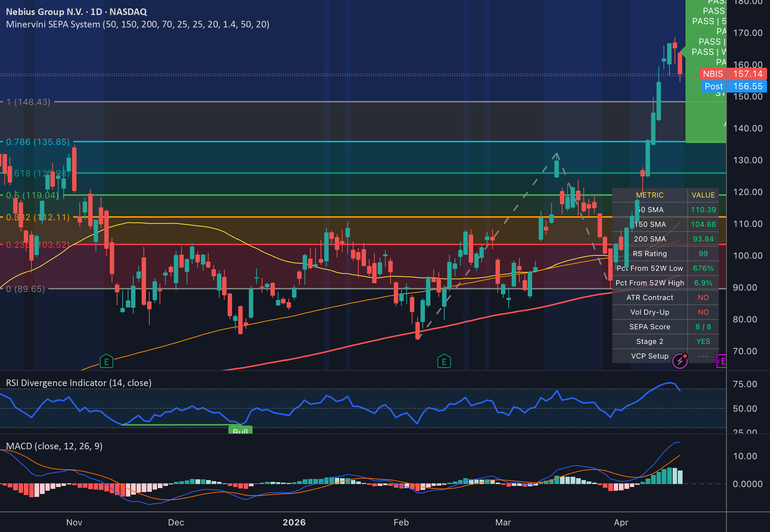Click the VCP Setup row label
Viewport: 770px width, 532px height.
[x=650, y=356]
